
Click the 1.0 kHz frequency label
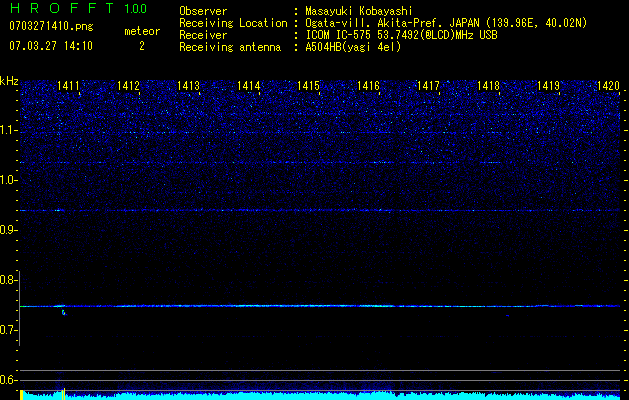pos(8,180)
